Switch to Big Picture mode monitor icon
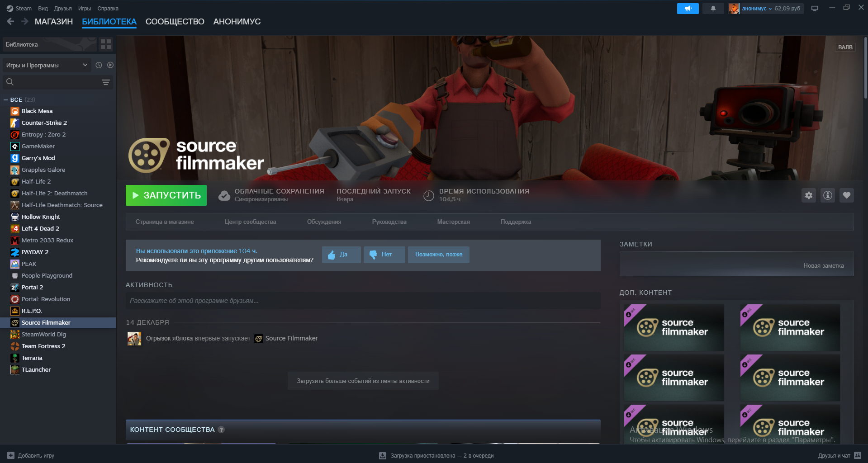Image resolution: width=868 pixels, height=463 pixels. point(815,9)
